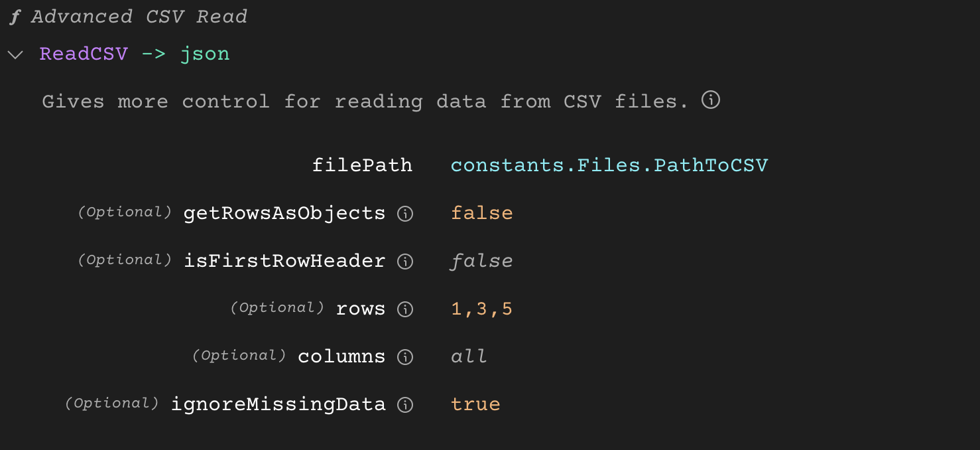
Task: Click the columns value showing all
Action: (x=469, y=356)
